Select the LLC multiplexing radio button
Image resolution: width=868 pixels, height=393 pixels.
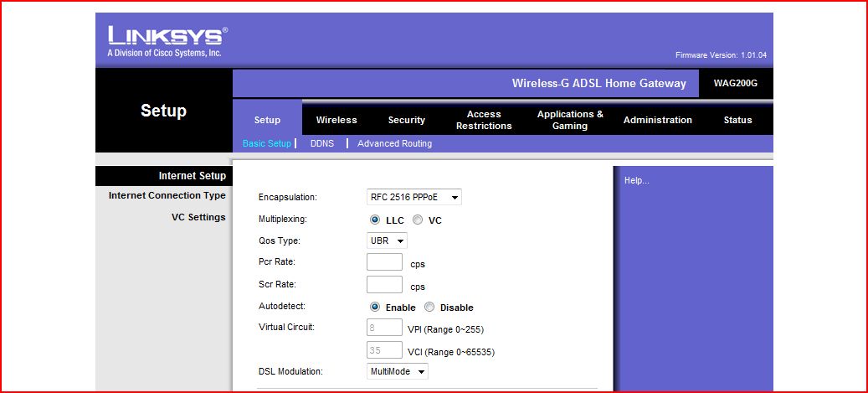click(x=375, y=220)
